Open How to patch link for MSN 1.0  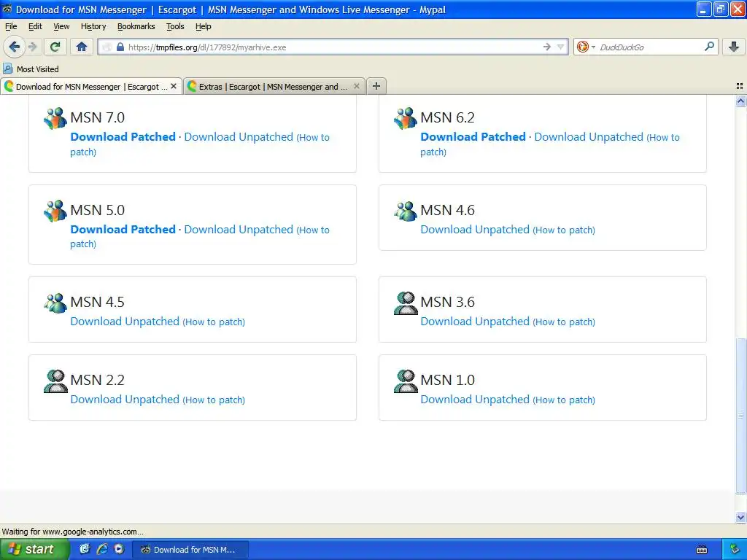coord(564,400)
